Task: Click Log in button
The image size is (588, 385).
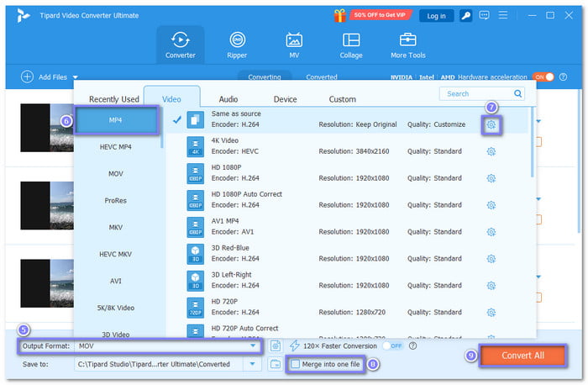Action: (436, 16)
